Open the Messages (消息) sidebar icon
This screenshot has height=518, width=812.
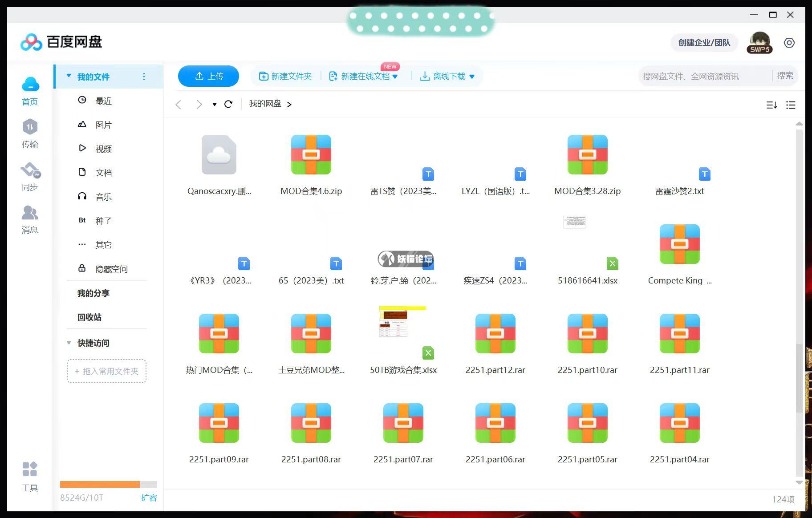pyautogui.click(x=30, y=213)
